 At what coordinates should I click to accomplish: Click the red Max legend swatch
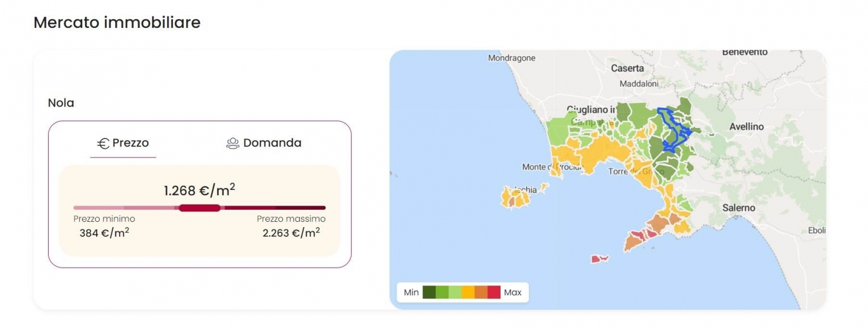494,293
